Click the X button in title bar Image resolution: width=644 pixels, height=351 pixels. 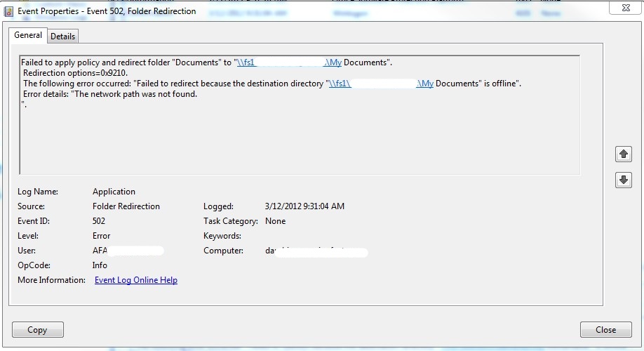coord(626,8)
